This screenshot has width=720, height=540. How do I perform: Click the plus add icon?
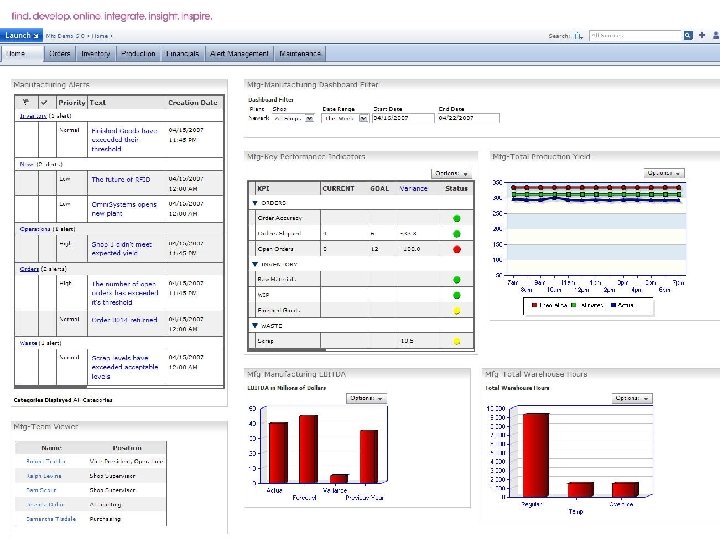702,35
